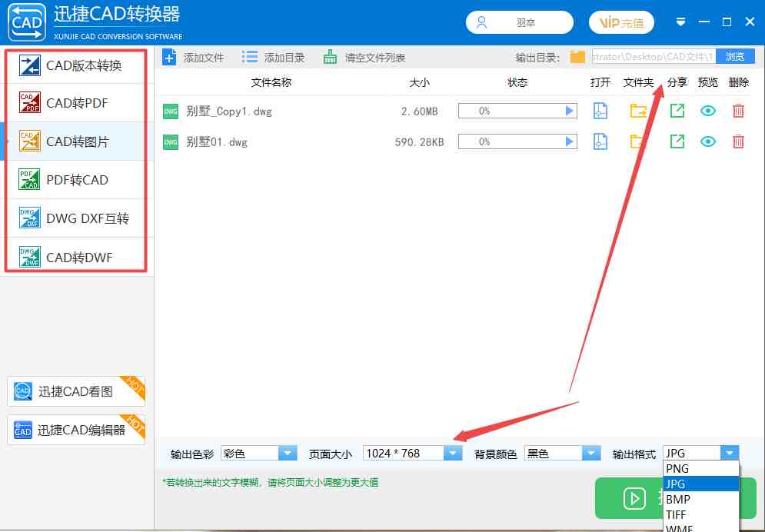Select CAD转PDF mode
765x532 pixels.
[77, 103]
